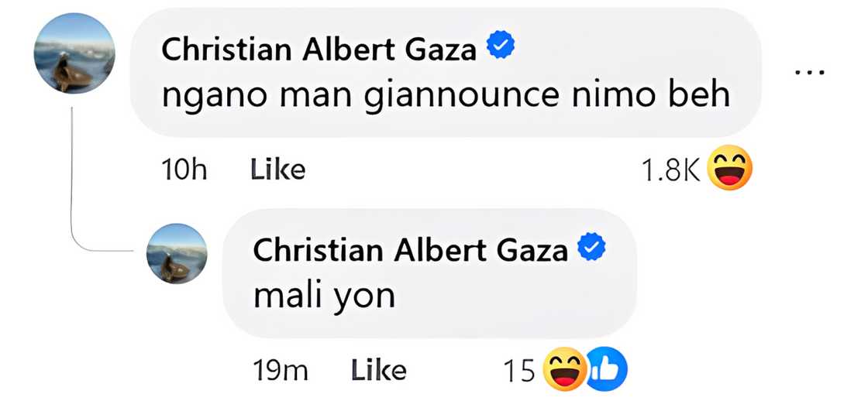868x401 pixels.
Task: Like the "ngano man giannounce nimo beh" comment
Action: click(277, 170)
